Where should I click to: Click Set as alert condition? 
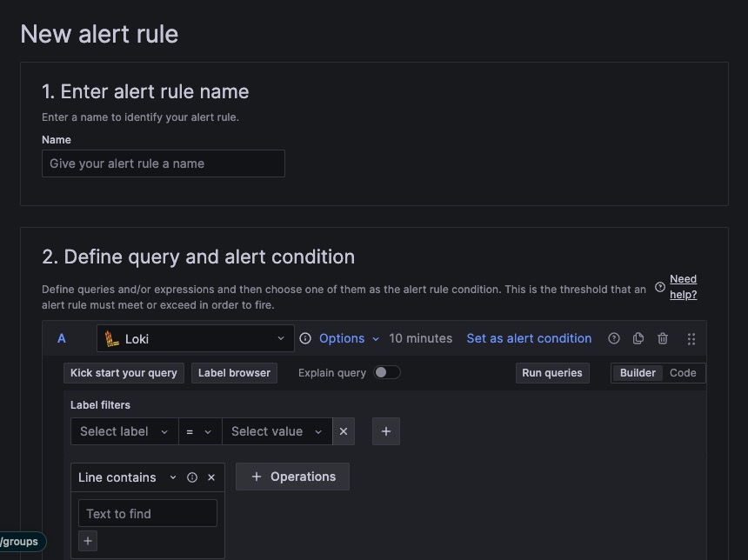pos(529,338)
